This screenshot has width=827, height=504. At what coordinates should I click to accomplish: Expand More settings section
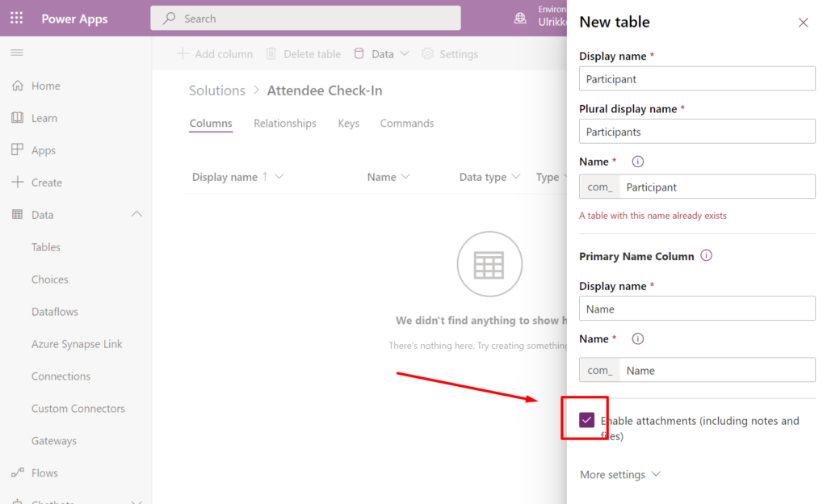pyautogui.click(x=620, y=474)
